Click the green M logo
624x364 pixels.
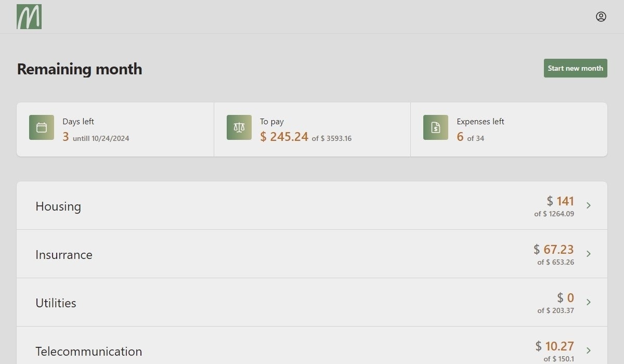click(29, 17)
